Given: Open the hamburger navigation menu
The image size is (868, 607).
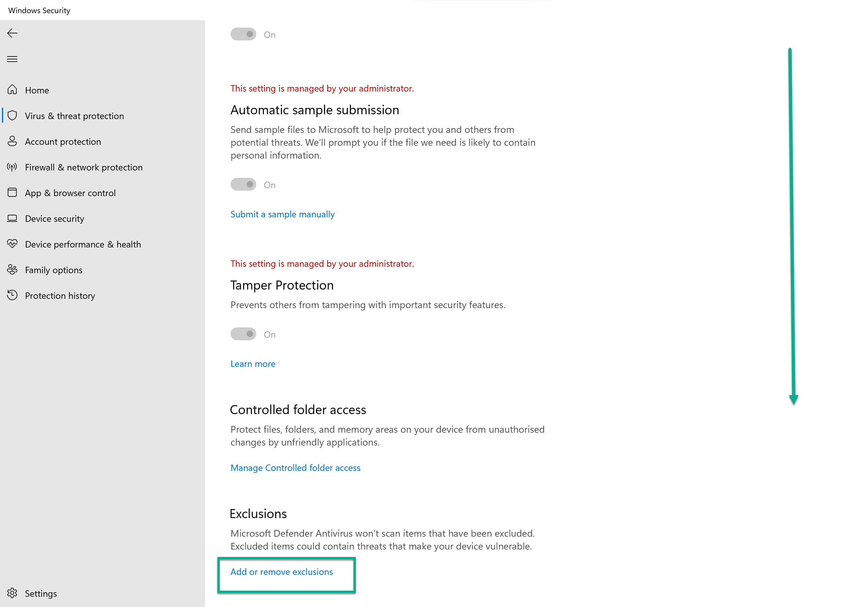Looking at the screenshot, I should [12, 59].
